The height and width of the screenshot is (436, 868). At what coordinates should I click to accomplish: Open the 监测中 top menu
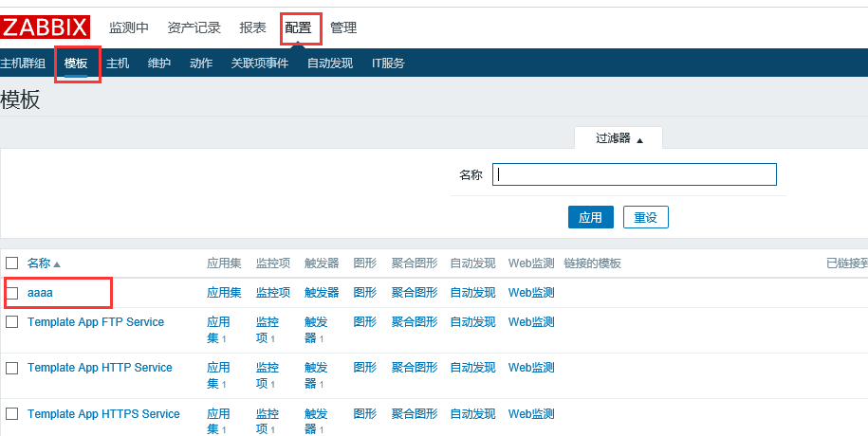(128, 27)
